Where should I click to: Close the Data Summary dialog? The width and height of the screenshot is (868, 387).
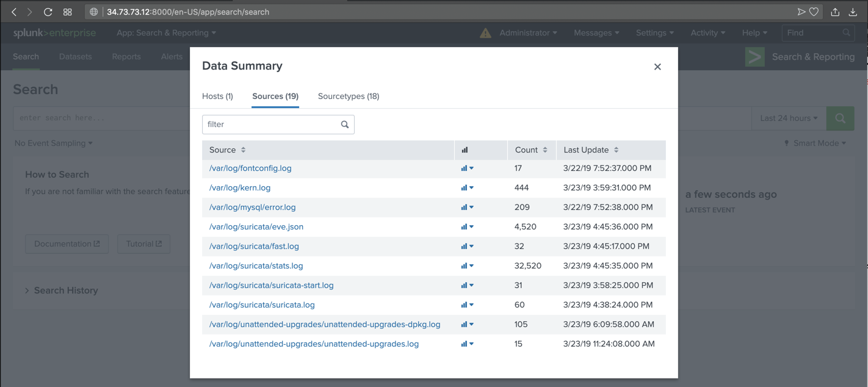pos(657,67)
